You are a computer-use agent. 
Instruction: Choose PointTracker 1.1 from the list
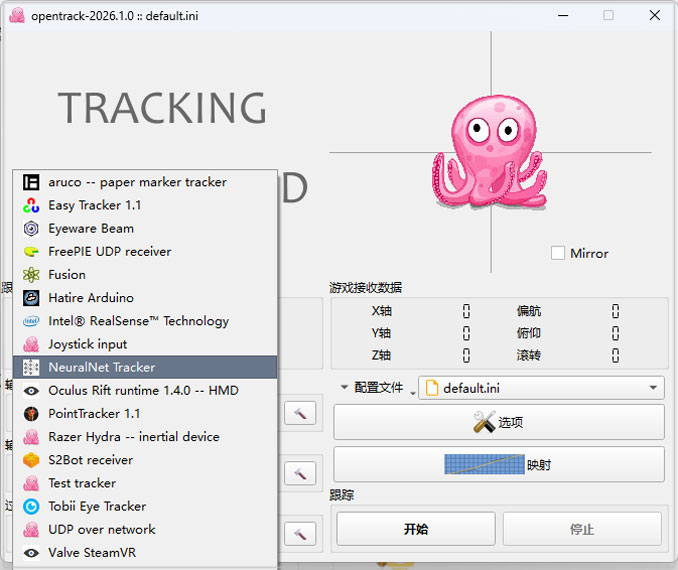[x=145, y=413]
